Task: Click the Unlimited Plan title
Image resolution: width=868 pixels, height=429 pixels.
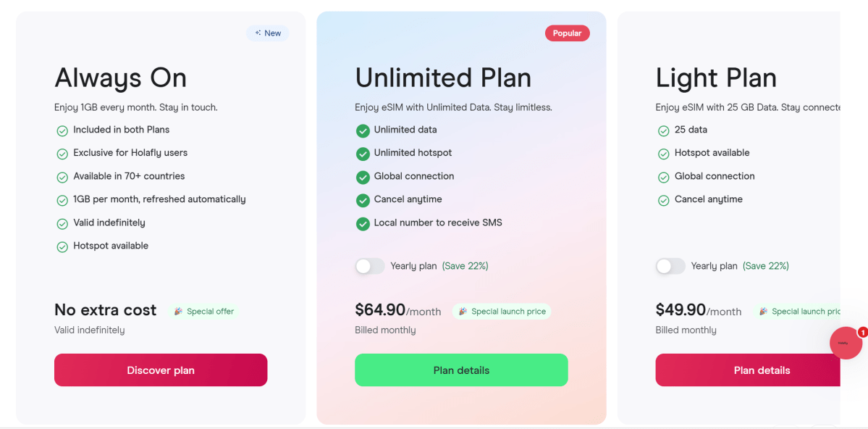Action: tap(443, 78)
